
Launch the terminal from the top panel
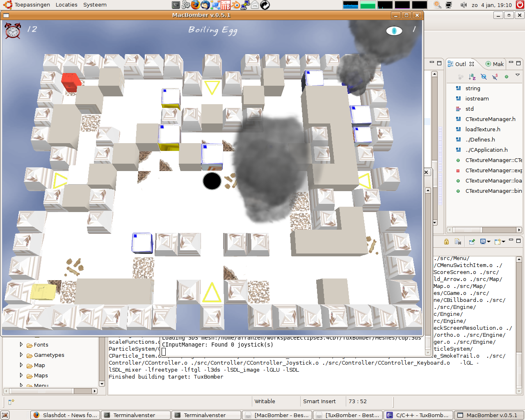(176, 5)
